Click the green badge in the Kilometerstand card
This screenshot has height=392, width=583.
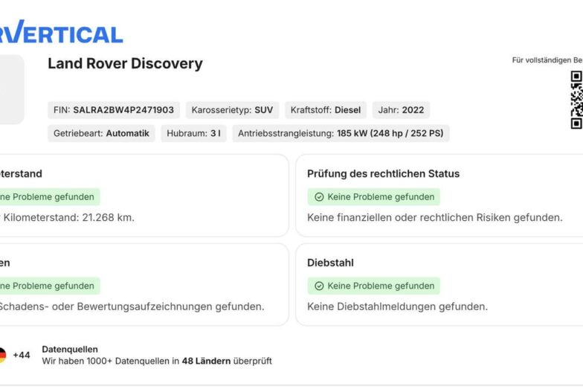50,196
